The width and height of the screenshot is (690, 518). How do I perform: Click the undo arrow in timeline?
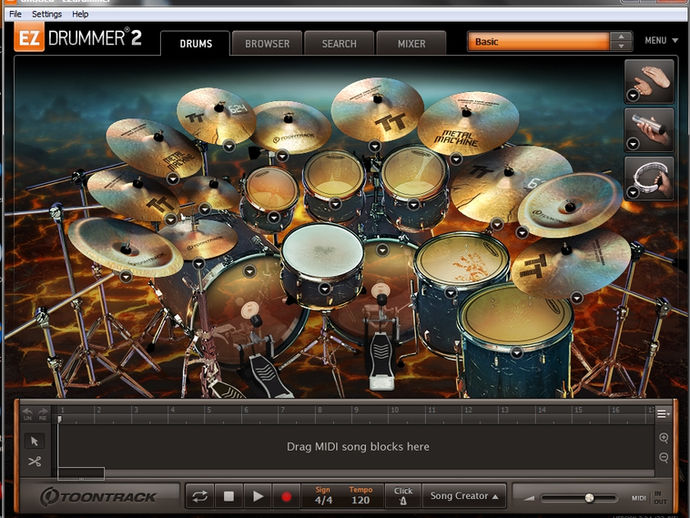[27, 414]
